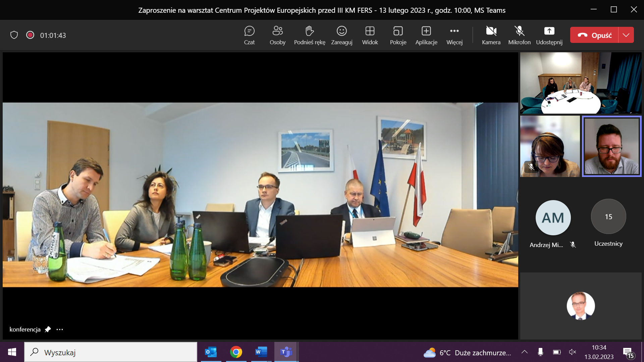The height and width of the screenshot is (362, 644).
Task: Show hidden system tray icons chevron
Action: pyautogui.click(x=525, y=352)
